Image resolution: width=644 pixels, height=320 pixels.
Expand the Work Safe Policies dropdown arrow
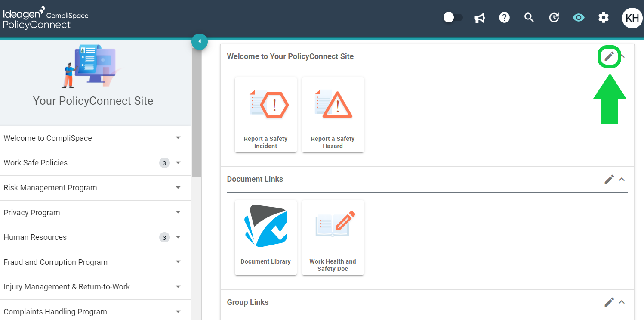tap(178, 163)
